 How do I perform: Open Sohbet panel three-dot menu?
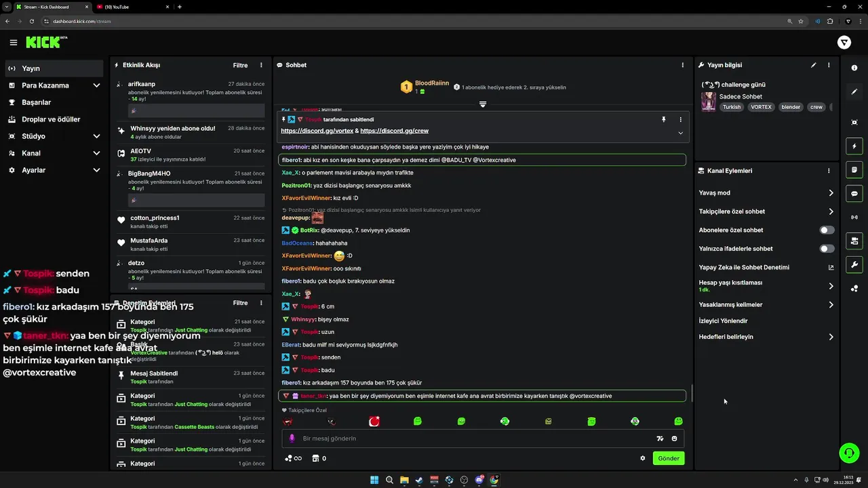pyautogui.click(x=683, y=65)
